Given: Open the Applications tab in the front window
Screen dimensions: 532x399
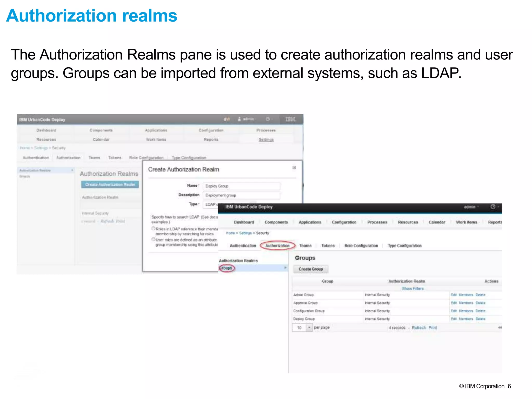Looking at the screenshot, I should coord(310,222).
